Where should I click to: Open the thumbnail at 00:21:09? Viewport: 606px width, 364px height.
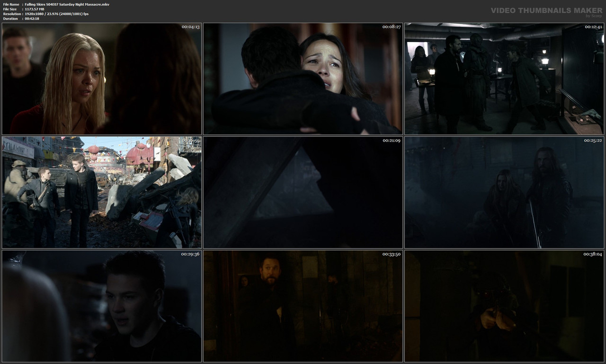tap(303, 193)
